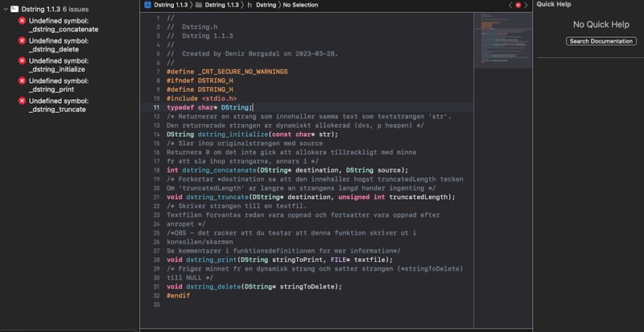Click the Xcode project icon in jump bar
This screenshot has height=332, width=644.
[x=147, y=5]
